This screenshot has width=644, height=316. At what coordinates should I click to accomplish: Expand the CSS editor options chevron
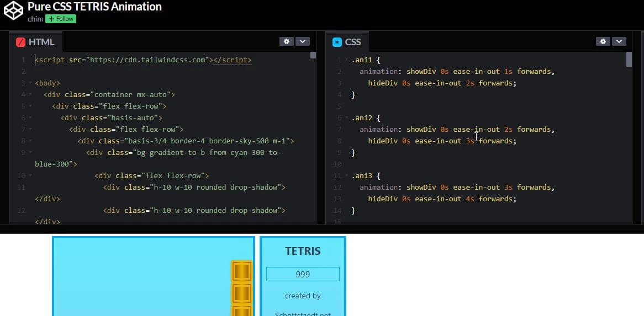(619, 41)
